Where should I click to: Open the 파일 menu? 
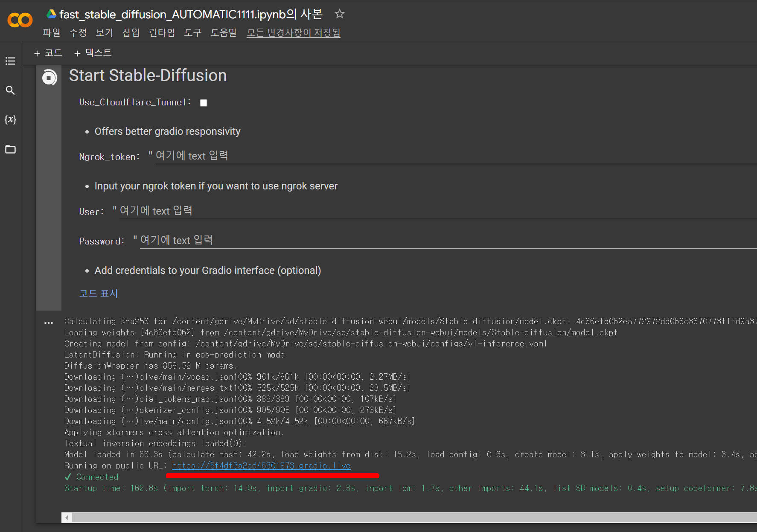tap(52, 33)
